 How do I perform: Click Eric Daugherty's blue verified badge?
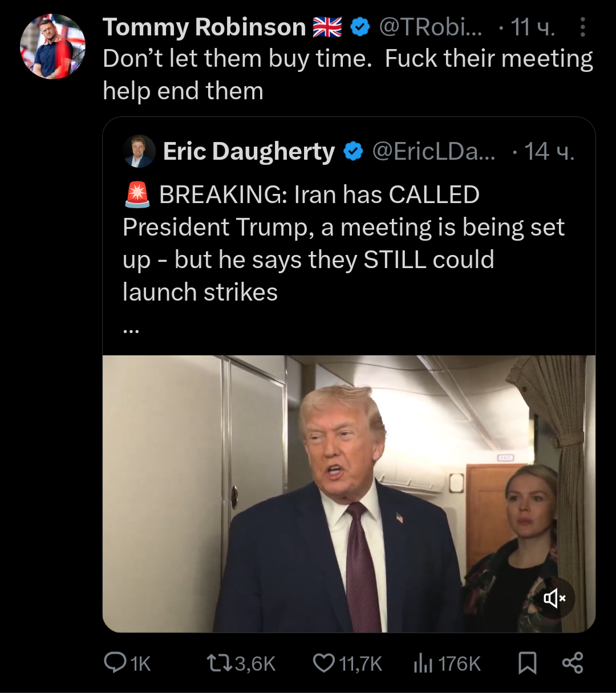click(x=354, y=151)
